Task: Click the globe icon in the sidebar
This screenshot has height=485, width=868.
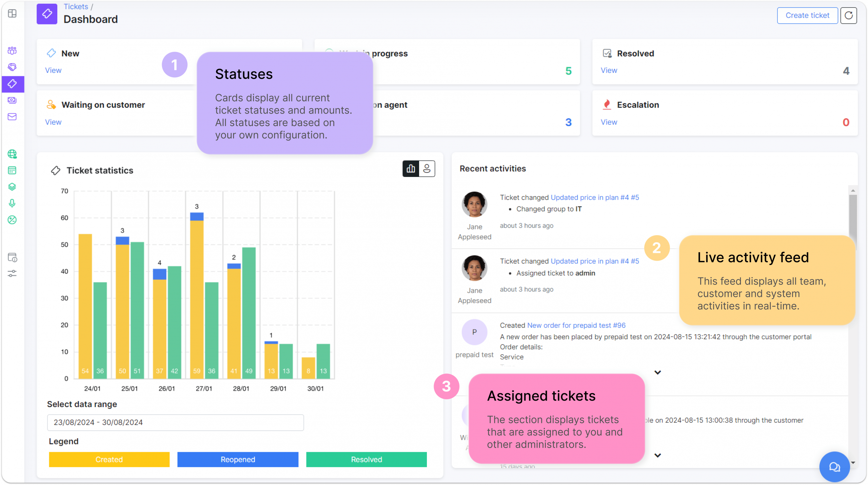Action: click(x=12, y=154)
